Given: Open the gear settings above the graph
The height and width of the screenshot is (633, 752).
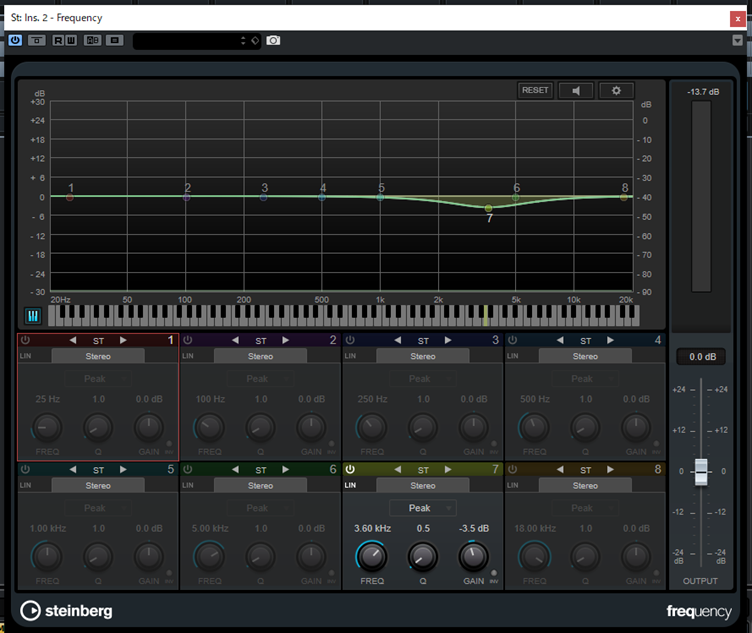Looking at the screenshot, I should tap(616, 90).
